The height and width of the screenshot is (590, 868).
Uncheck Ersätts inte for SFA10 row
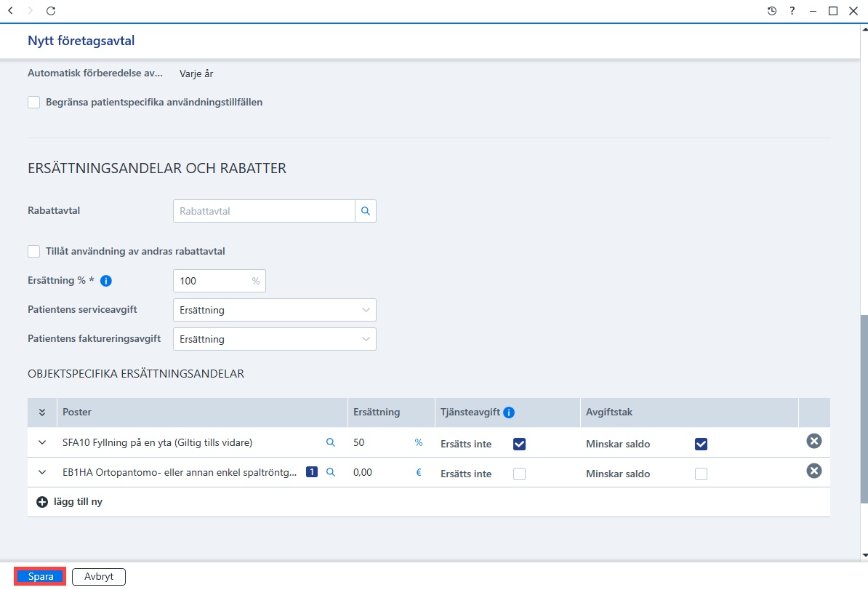519,445
